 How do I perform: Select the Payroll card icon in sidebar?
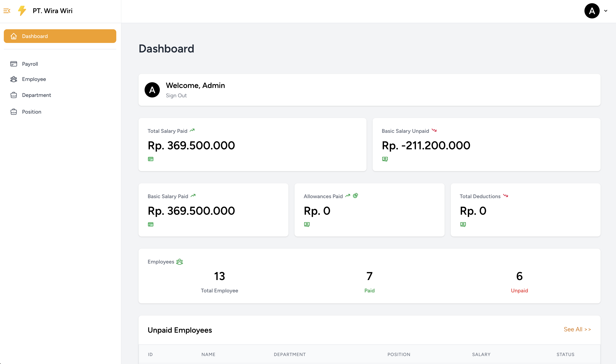(14, 64)
